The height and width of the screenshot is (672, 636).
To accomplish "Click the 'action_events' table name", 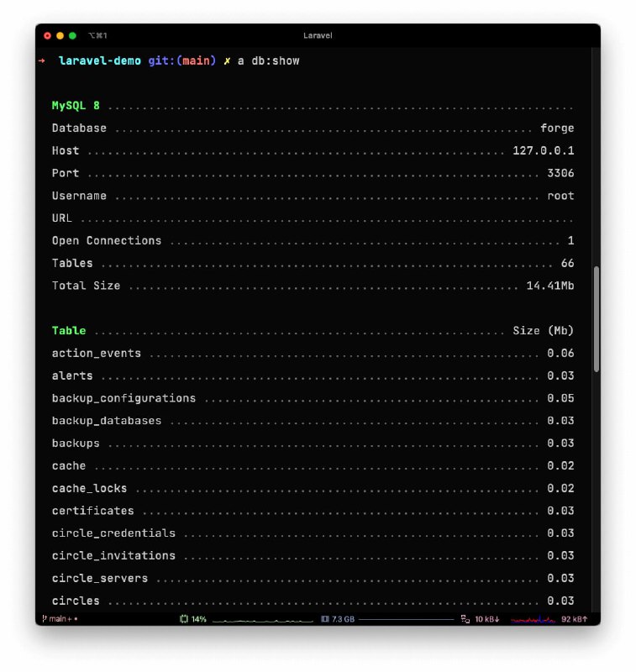I will coord(97,353).
